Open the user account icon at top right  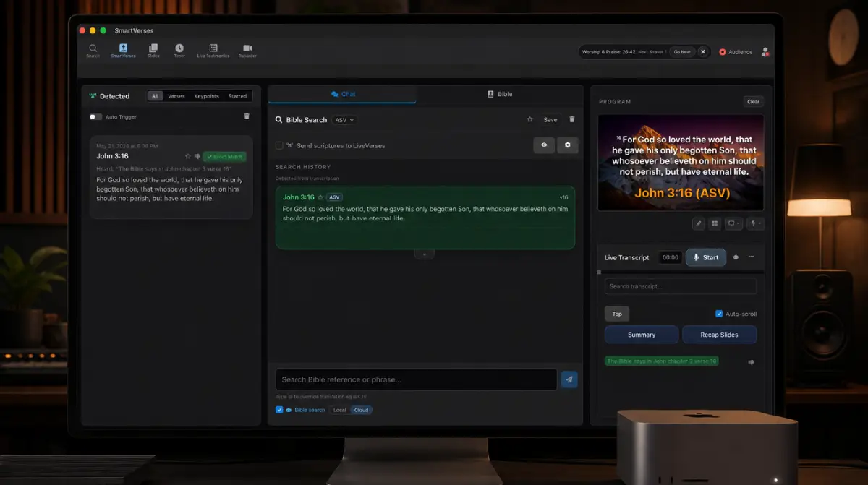[765, 52]
